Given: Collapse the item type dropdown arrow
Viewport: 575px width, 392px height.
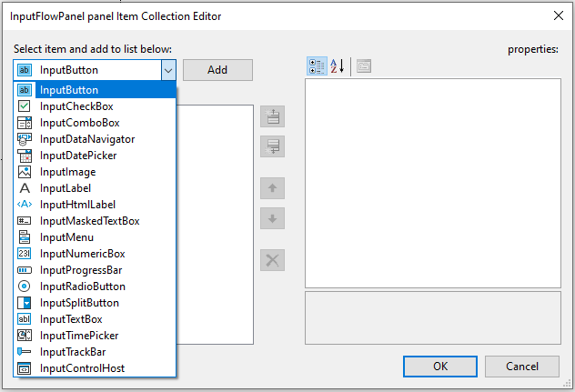Looking at the screenshot, I should point(167,70).
